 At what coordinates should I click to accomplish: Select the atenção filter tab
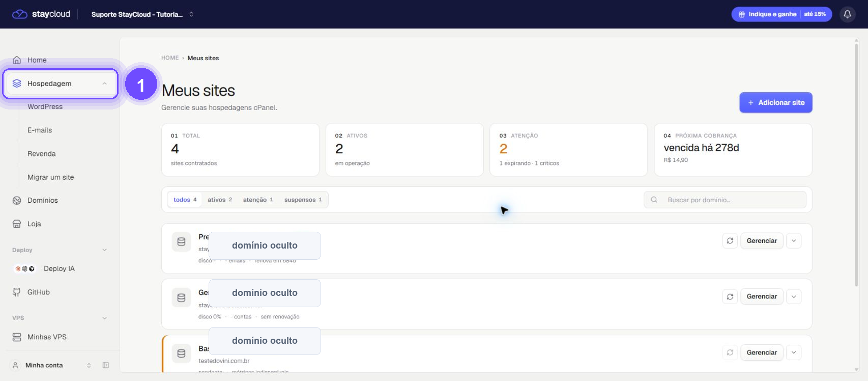tap(258, 200)
